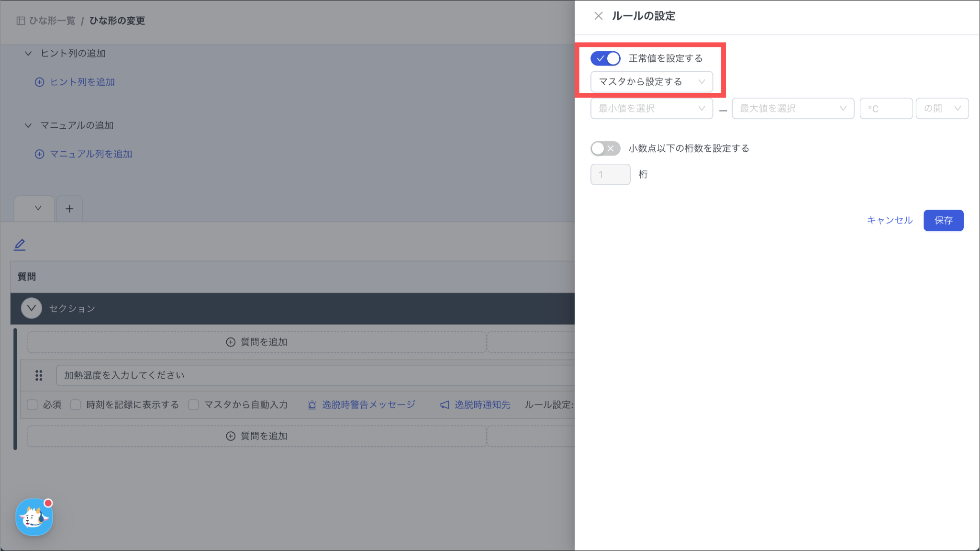Toggle off 正常値を設定する switch
The height and width of the screenshot is (551, 980).
coord(605,58)
